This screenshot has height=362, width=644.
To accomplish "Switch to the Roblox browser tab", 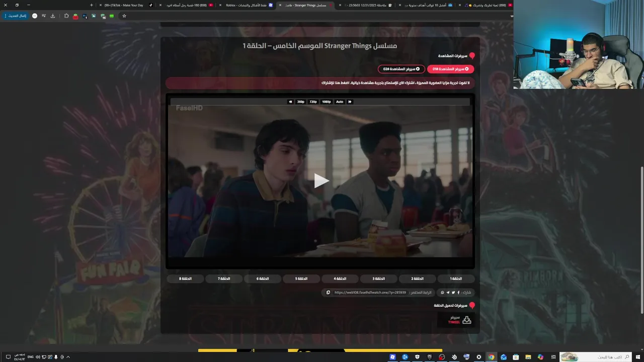I will point(247,5).
